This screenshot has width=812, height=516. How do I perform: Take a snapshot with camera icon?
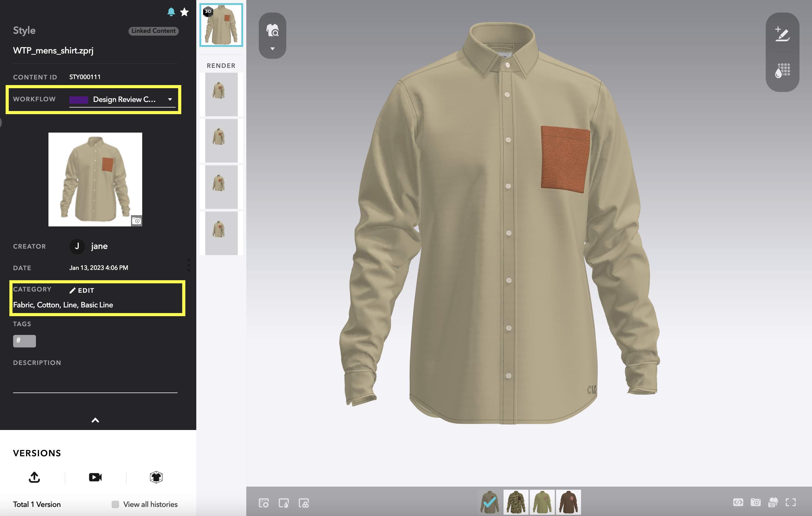tap(755, 502)
